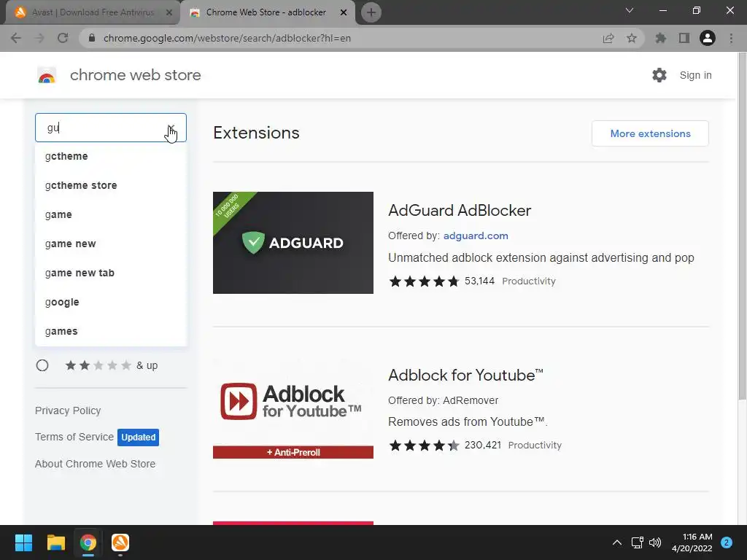Open About Chrome Web Store link
Screen dimensions: 747x560
pos(95,464)
